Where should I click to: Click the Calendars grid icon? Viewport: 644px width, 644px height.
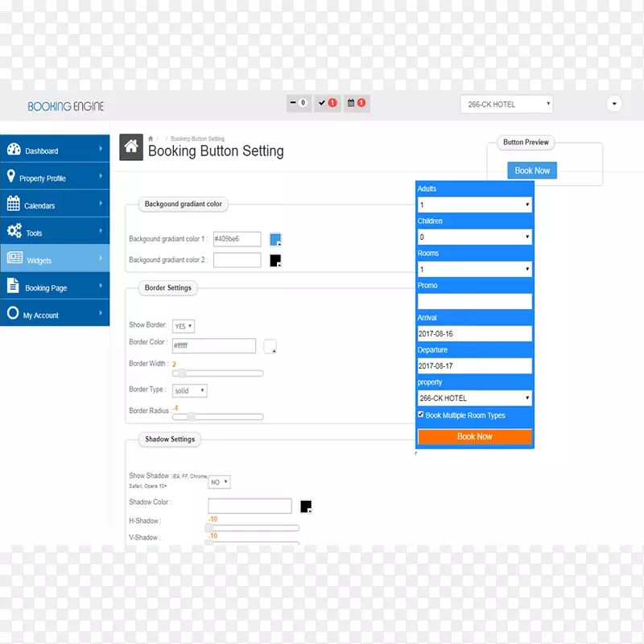pyautogui.click(x=13, y=204)
